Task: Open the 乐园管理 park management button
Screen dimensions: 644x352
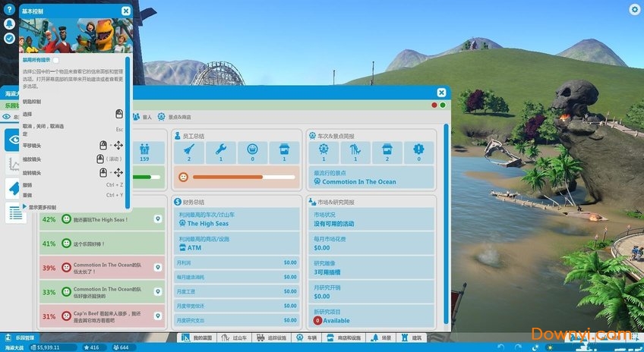Action: tap(21, 338)
